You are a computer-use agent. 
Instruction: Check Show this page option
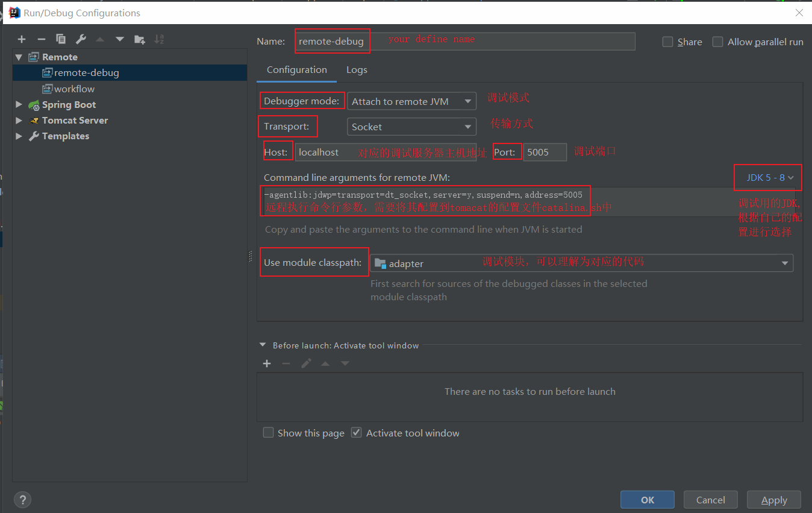click(x=268, y=433)
